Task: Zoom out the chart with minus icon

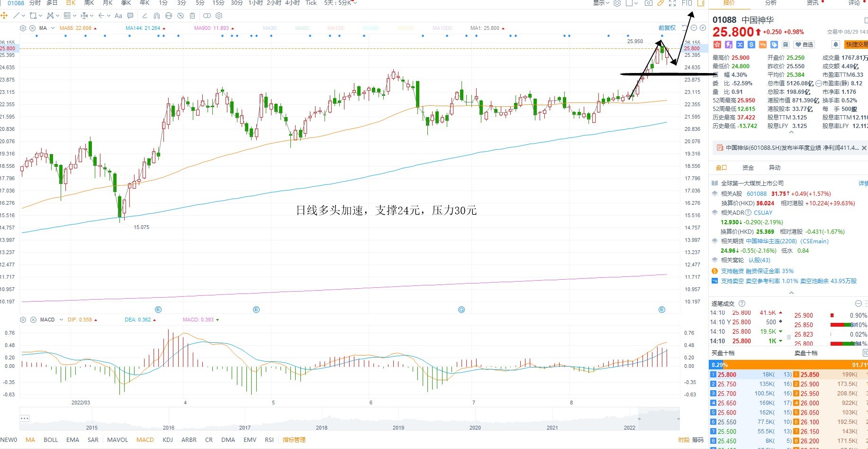Action: (x=694, y=28)
